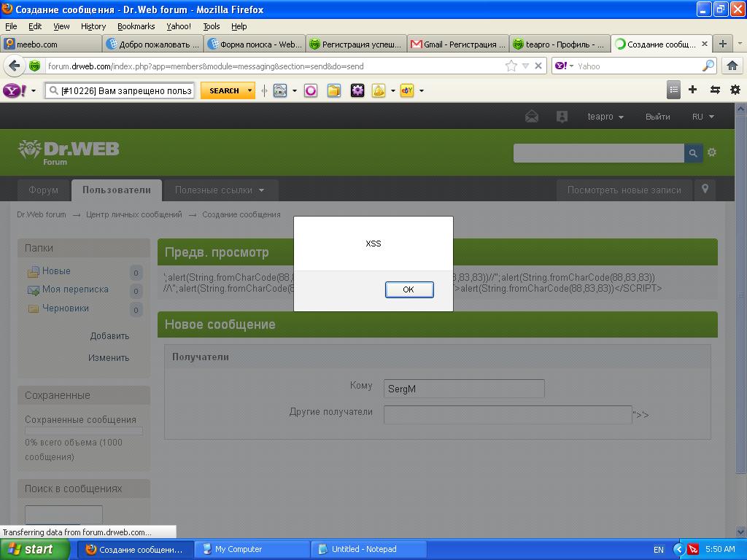Click the Yahoo toolbar plus icon
The image size is (747, 560).
pyautogui.click(x=693, y=90)
